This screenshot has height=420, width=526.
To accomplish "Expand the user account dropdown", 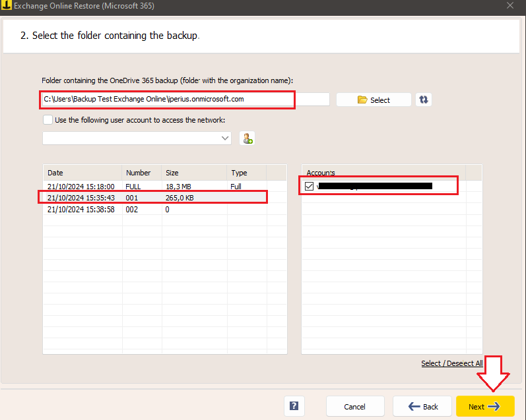I will tap(225, 138).
